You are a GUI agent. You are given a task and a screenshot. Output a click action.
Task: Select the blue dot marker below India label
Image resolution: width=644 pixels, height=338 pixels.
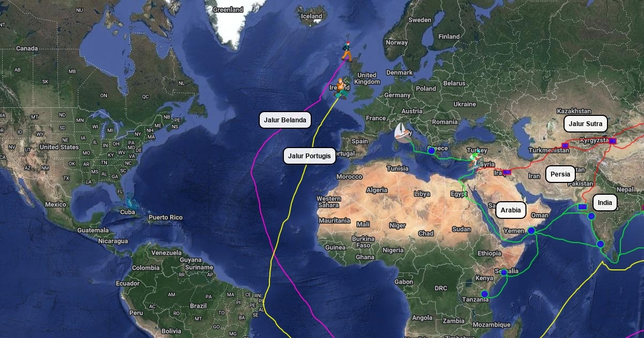click(591, 216)
